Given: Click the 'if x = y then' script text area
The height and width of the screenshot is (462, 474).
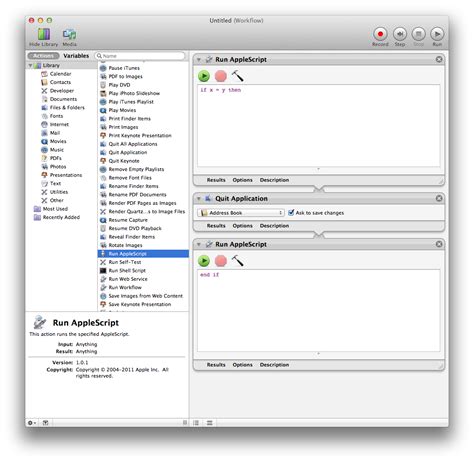Looking at the screenshot, I should [319, 126].
